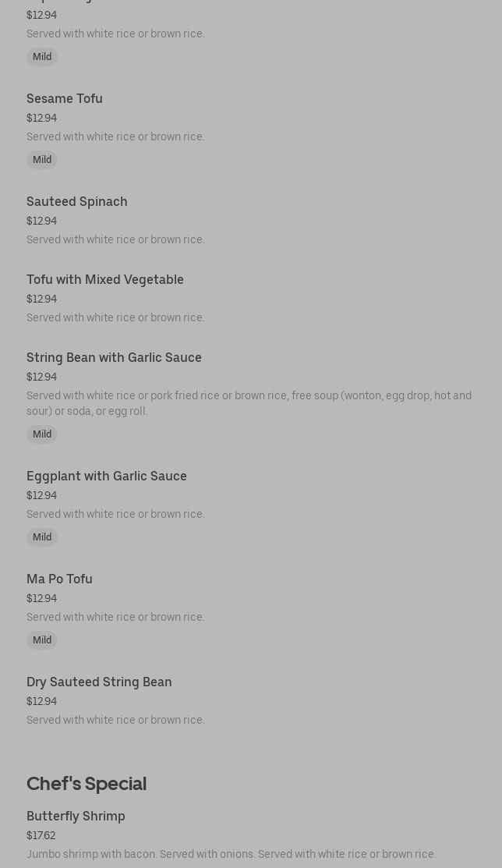Select the Sauteed Spinach dish
The image size is (502, 868).
77,202
